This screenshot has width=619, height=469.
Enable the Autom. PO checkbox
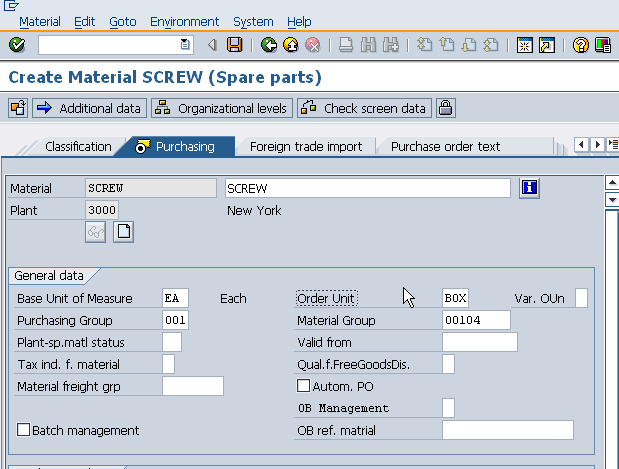click(x=304, y=386)
